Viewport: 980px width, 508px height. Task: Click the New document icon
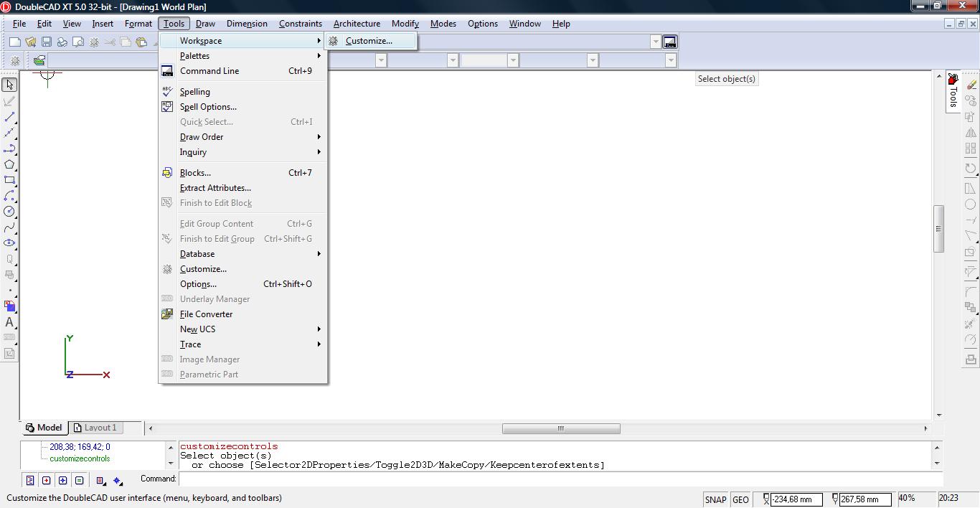[14, 42]
